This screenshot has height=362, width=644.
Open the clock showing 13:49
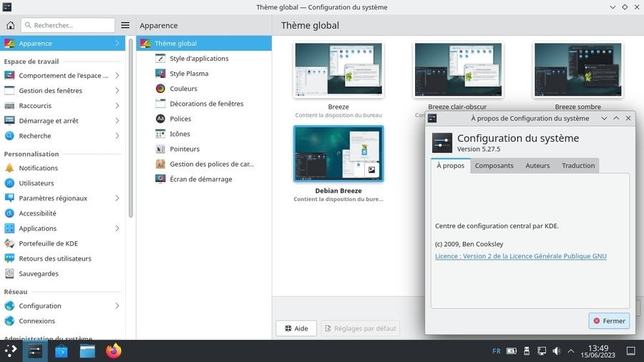(x=598, y=351)
